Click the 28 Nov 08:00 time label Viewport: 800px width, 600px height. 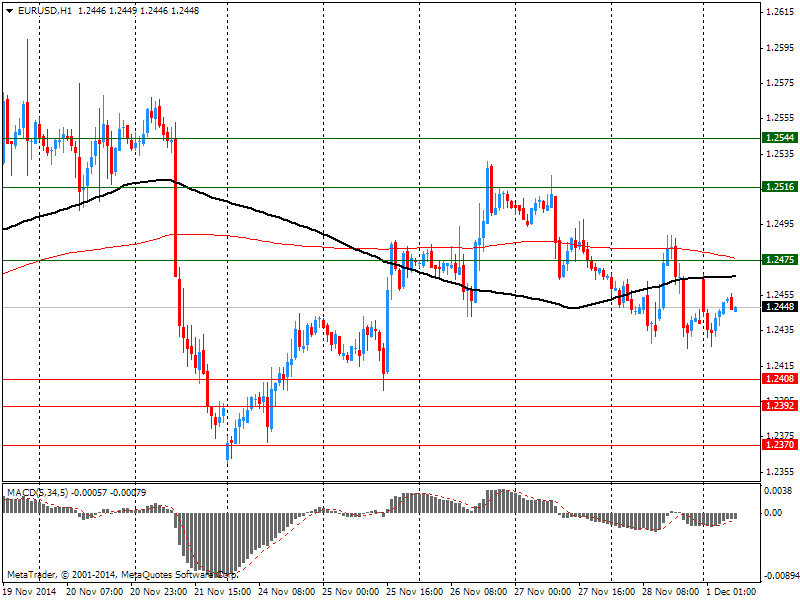(670, 592)
